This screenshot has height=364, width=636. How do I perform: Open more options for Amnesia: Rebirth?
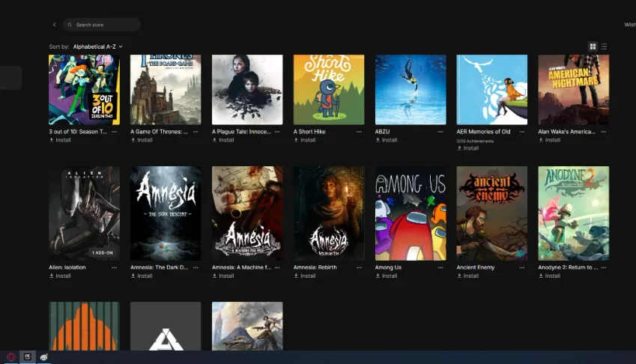click(x=359, y=267)
